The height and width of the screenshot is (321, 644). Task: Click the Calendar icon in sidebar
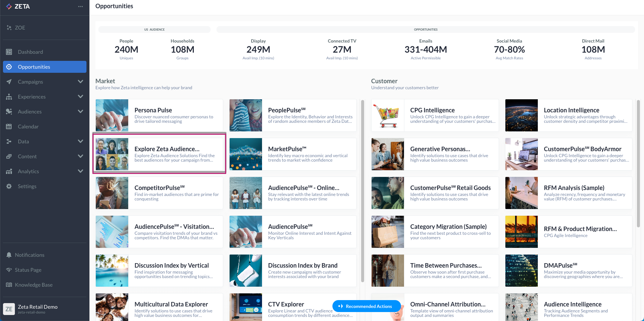click(9, 127)
